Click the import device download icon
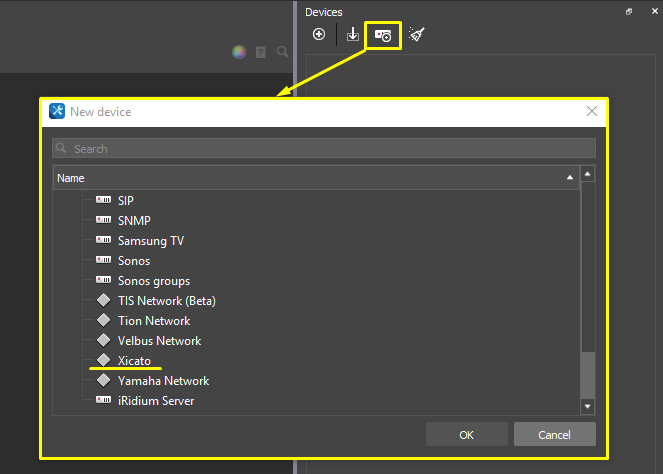 (x=352, y=35)
